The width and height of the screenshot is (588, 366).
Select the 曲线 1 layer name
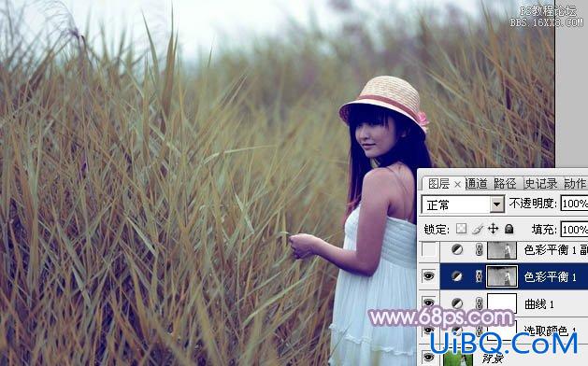tap(538, 303)
